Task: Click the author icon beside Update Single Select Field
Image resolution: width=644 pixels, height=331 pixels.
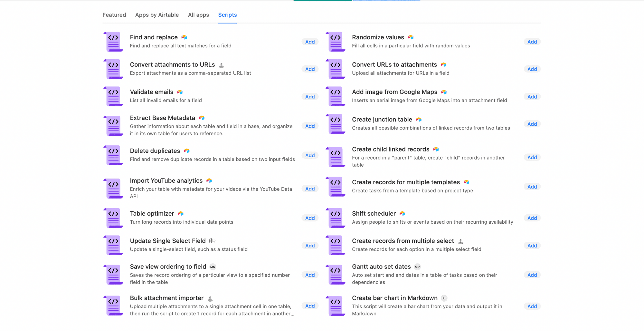Action: (212, 241)
